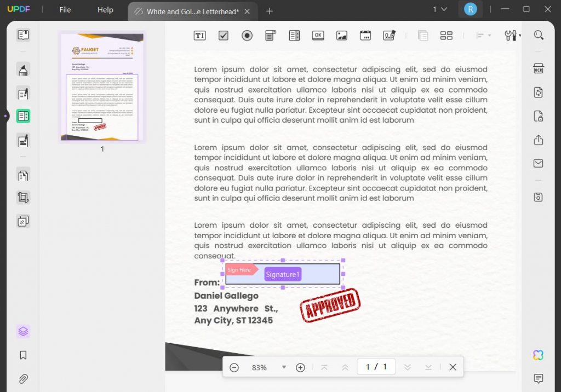The width and height of the screenshot is (561, 392).
Task: Open the Layers panel
Action: pos(23,331)
